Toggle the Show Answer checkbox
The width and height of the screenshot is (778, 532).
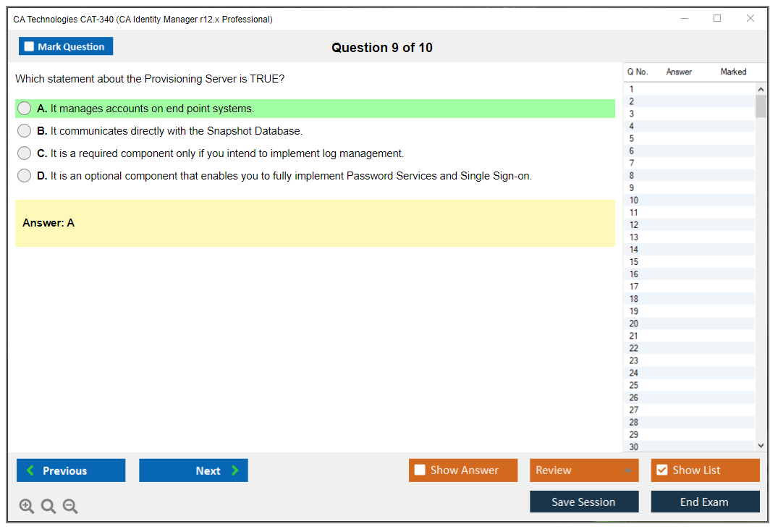coord(420,470)
